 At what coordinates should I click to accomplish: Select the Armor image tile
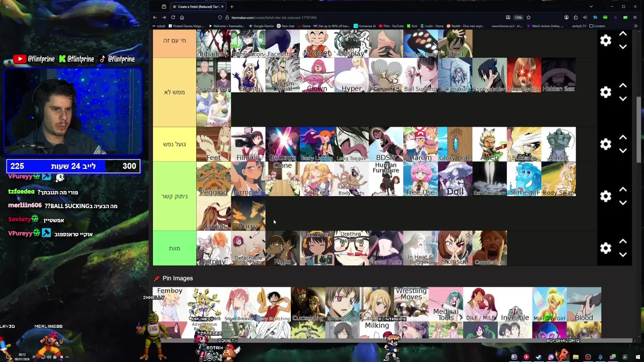coord(558,144)
